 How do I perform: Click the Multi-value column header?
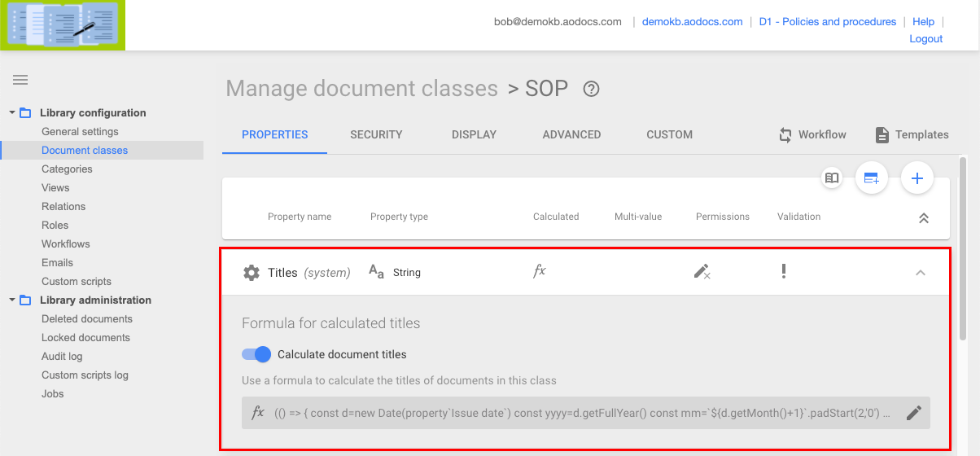pos(638,217)
